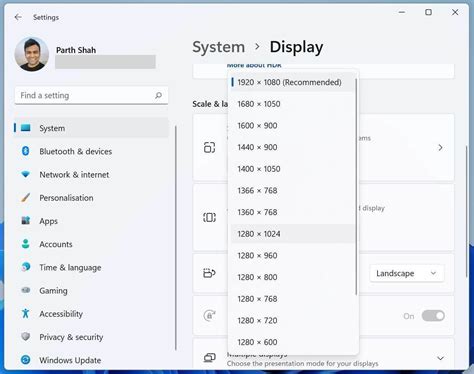Click the Multiple displays icon
The height and width of the screenshot is (374, 474).
[209, 358]
